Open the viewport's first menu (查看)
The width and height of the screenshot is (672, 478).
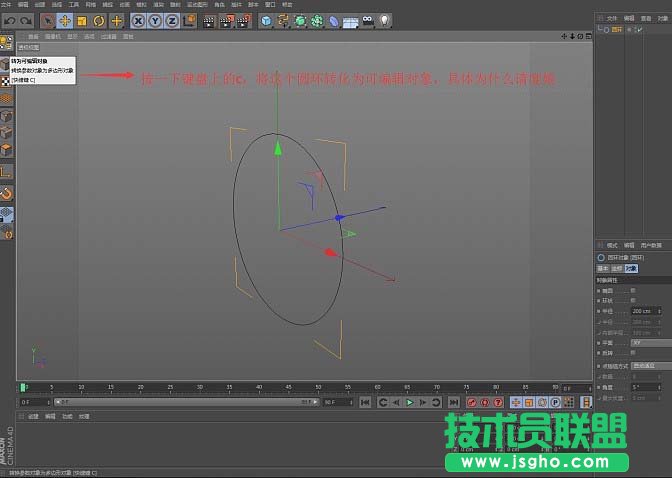tap(33, 36)
